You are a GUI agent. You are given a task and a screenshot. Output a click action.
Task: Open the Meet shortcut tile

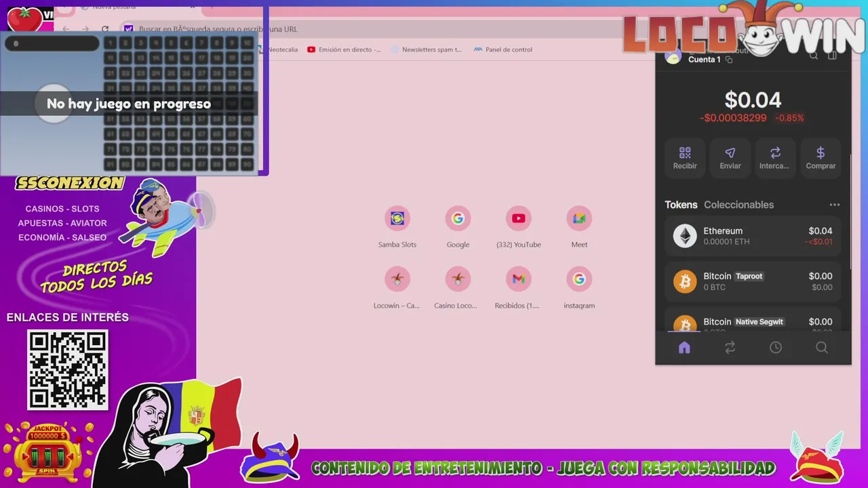pos(579,227)
